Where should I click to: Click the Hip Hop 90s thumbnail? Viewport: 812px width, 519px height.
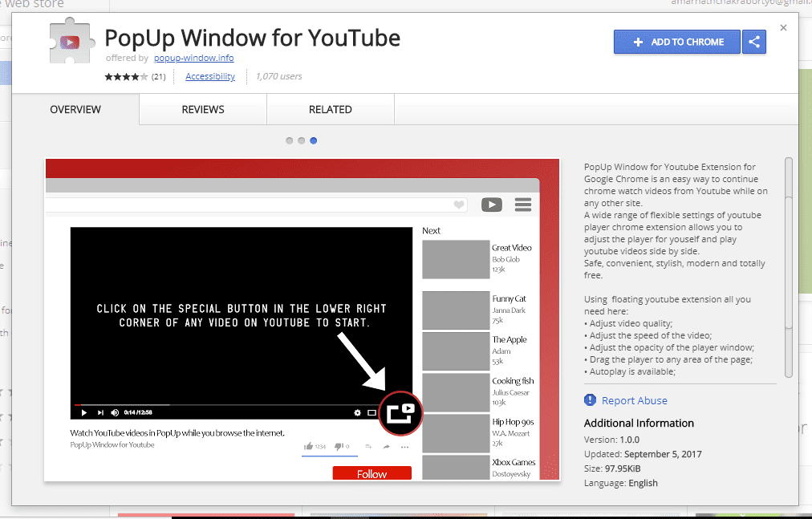pos(456,433)
